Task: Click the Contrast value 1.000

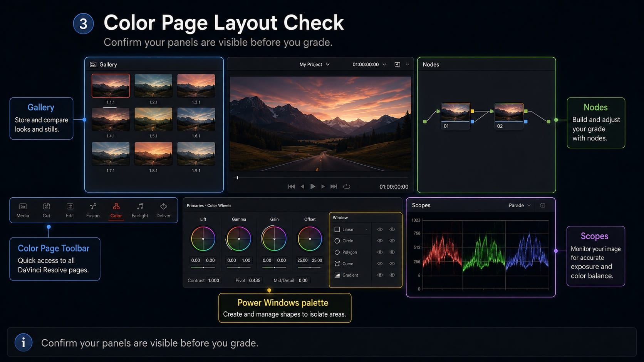Action: pos(213,280)
